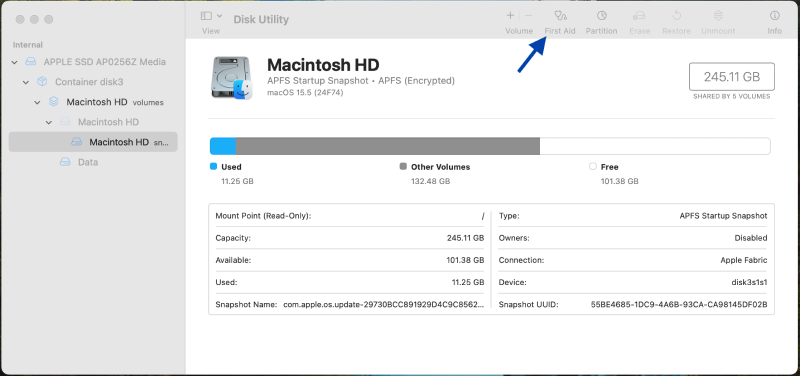Click the Other Volumes gray swatch

pyautogui.click(x=404, y=166)
